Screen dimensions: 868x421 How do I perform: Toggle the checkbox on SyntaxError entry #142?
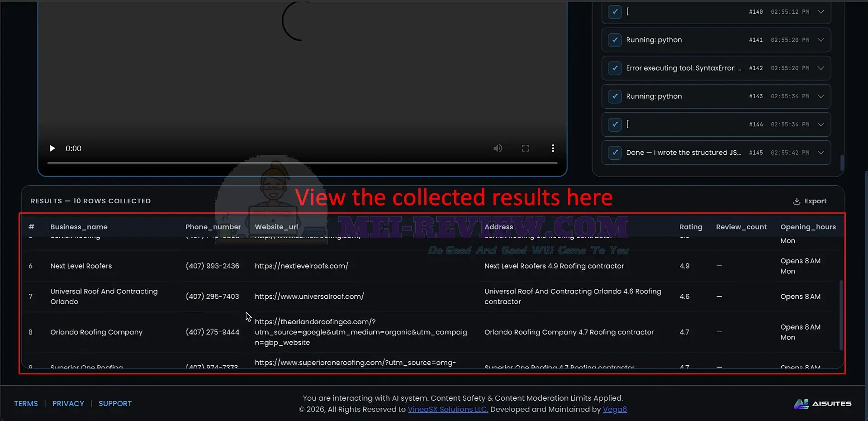[x=614, y=68]
